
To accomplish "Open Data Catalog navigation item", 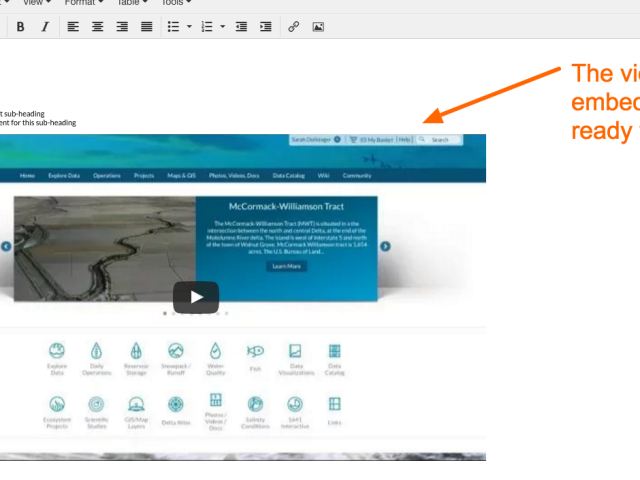I will (x=289, y=176).
